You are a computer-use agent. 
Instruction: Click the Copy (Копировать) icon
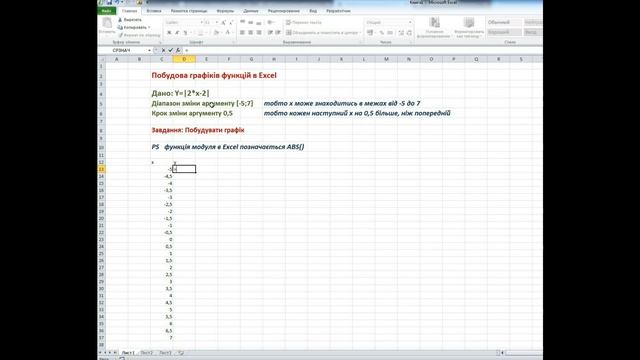[120, 27]
